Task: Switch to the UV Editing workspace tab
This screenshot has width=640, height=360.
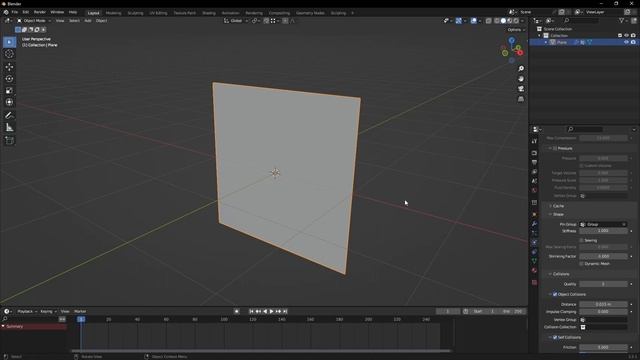Action: pos(158,13)
